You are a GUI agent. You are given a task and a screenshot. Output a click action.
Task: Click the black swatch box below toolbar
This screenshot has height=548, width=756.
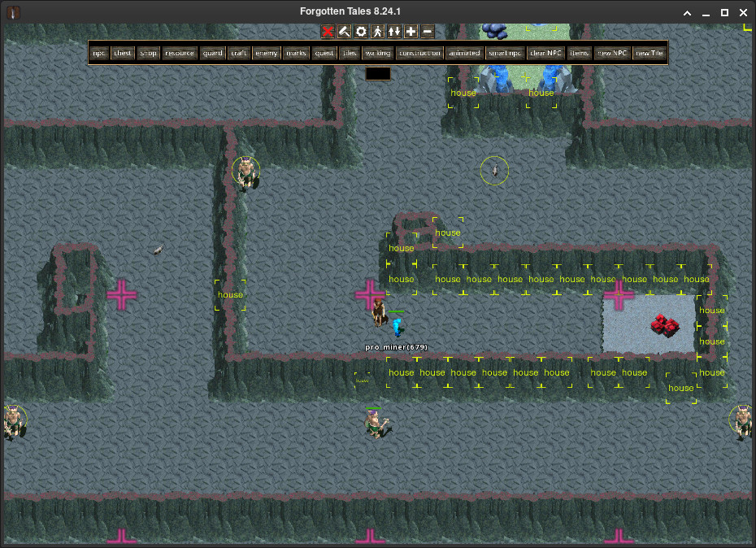coord(378,74)
